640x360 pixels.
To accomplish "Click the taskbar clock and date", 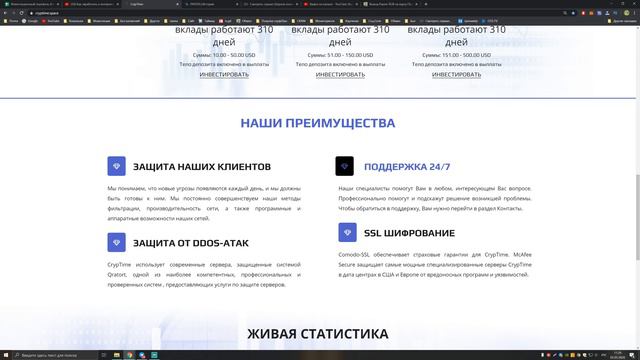I will coord(618,355).
